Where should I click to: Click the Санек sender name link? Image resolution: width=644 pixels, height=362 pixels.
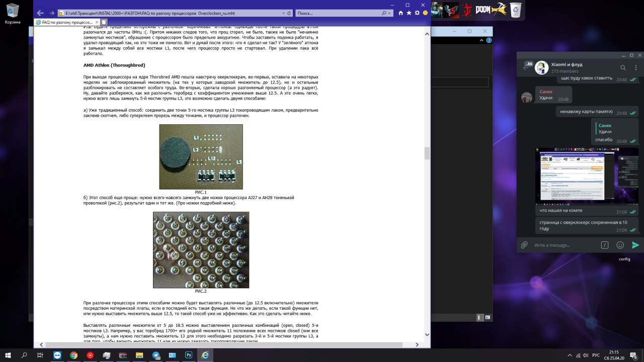point(546,92)
